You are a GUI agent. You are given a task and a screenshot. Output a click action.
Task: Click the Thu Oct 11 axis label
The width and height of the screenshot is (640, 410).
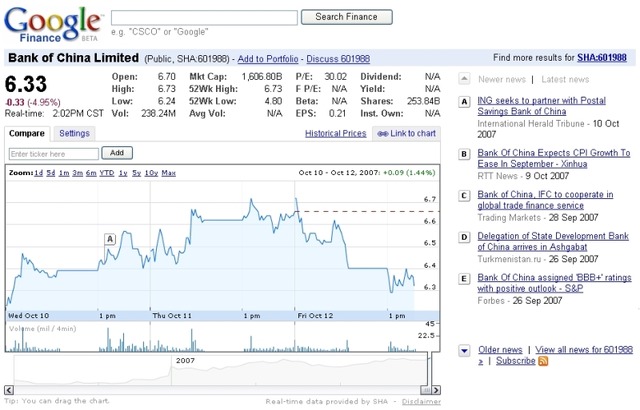(x=172, y=316)
